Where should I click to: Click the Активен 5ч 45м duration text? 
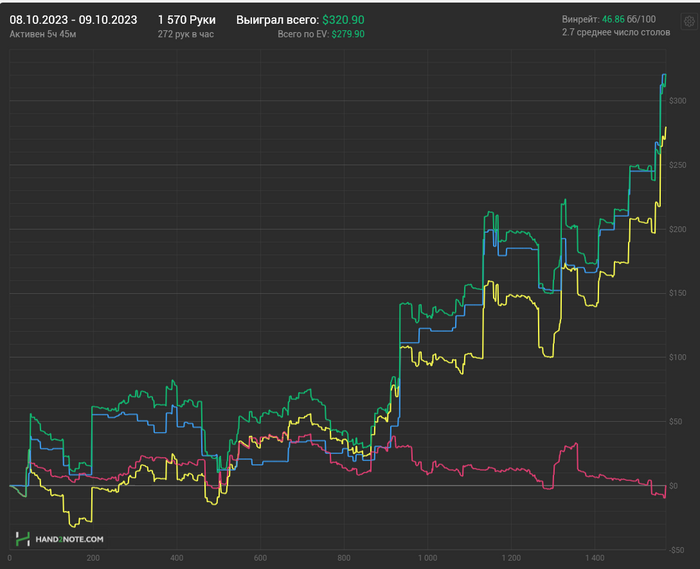(x=43, y=34)
